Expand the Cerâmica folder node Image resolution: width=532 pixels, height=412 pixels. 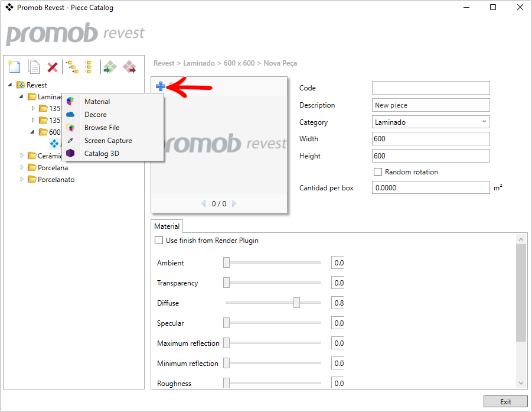click(22, 155)
